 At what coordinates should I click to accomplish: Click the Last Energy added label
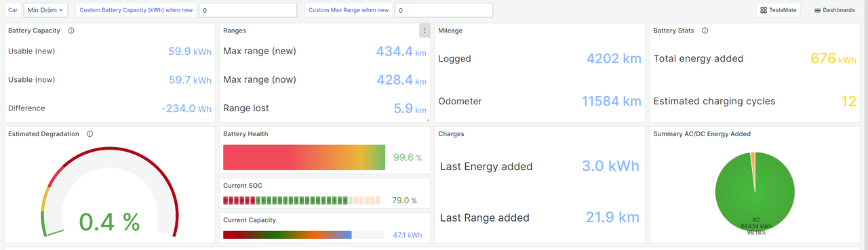click(x=486, y=166)
